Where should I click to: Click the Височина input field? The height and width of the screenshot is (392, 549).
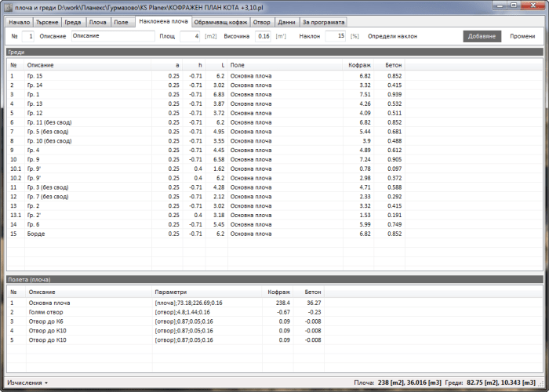(264, 36)
